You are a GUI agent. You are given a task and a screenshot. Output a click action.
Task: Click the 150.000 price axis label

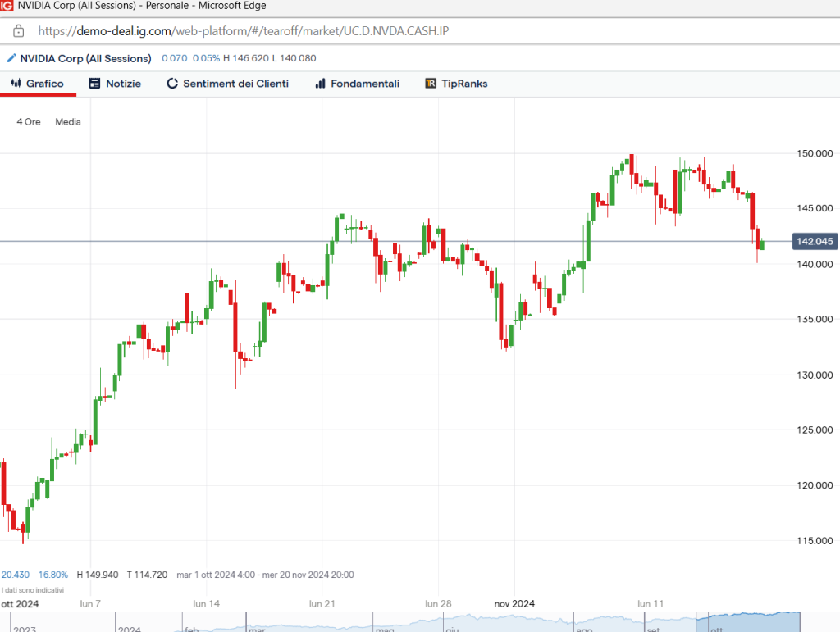(x=815, y=153)
